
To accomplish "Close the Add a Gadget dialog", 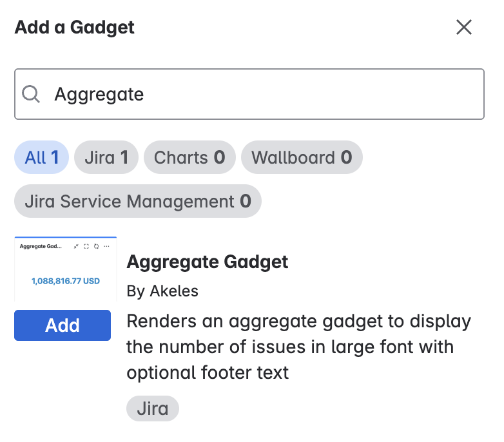I will 464,27.
